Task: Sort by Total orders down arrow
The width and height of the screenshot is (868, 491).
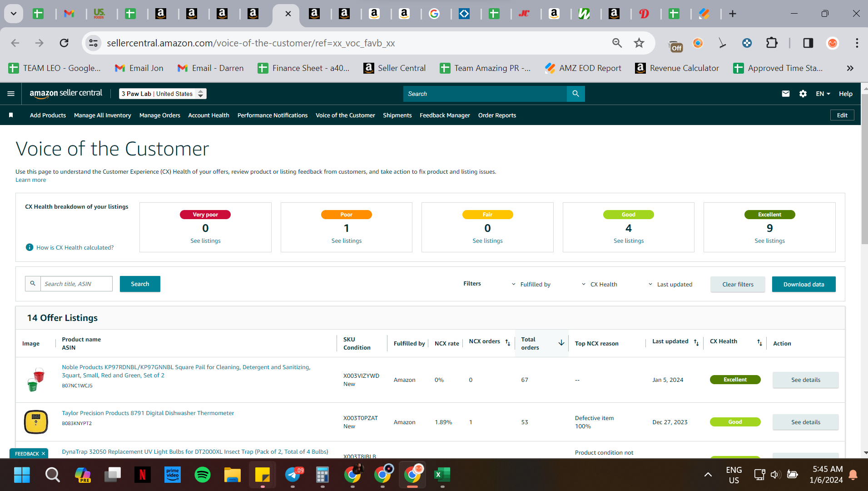Action: point(561,343)
